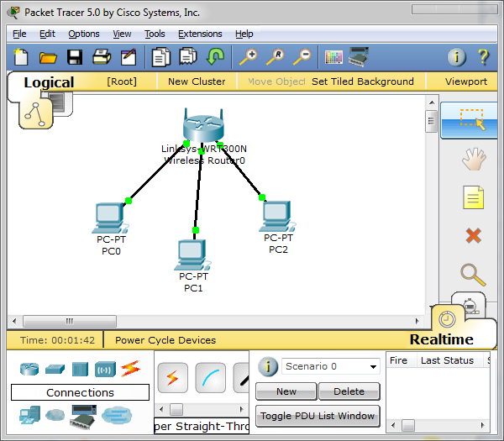This screenshot has width=504, height=441.
Task: Open the Options menu
Action: tap(83, 34)
